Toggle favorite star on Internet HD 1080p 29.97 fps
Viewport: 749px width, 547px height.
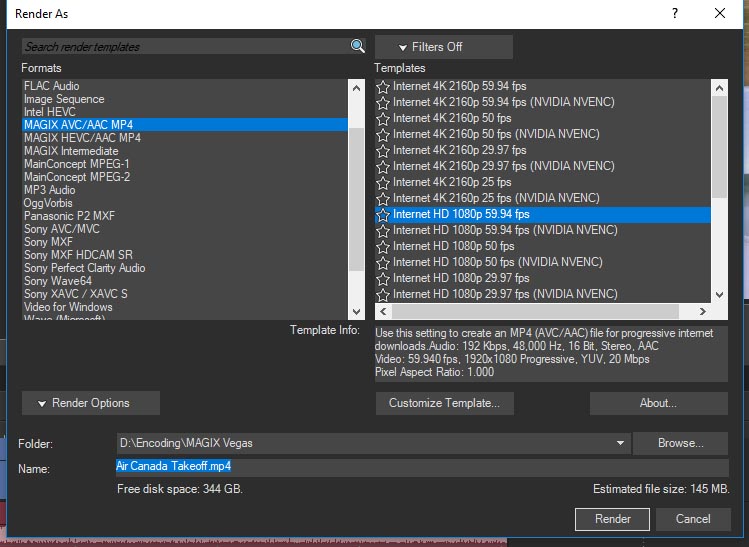383,278
